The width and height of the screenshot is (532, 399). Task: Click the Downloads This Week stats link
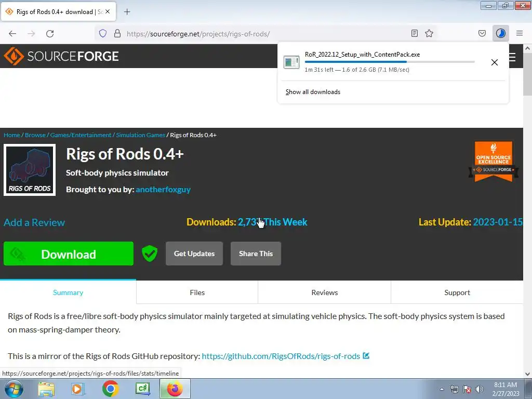(272, 222)
